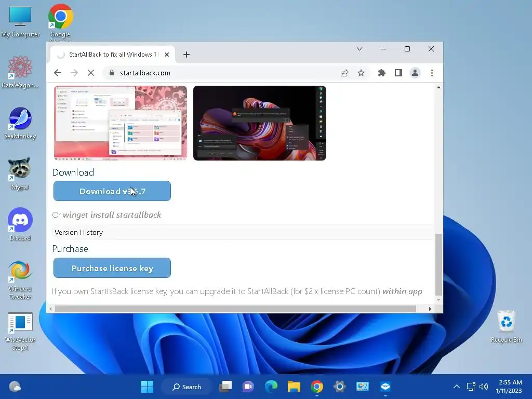
Task: Click the vertical scrollbar thumb
Action: pyautogui.click(x=438, y=264)
